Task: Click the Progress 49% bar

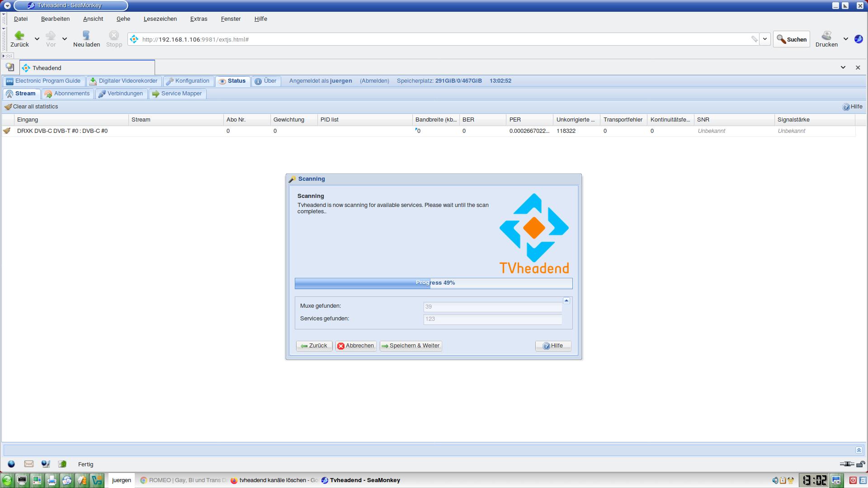Action: click(433, 283)
